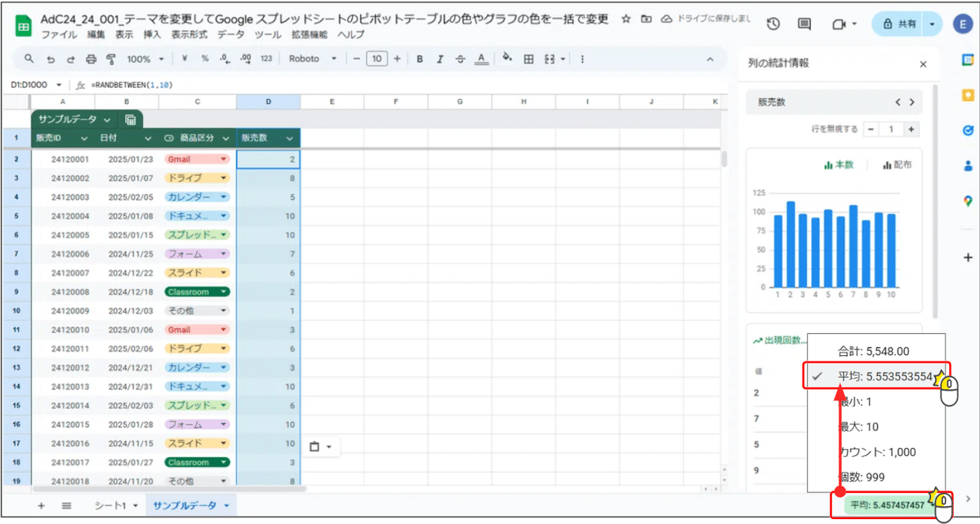Switch the chart to 配布 view
This screenshot has width=980, height=524.
tap(898, 165)
